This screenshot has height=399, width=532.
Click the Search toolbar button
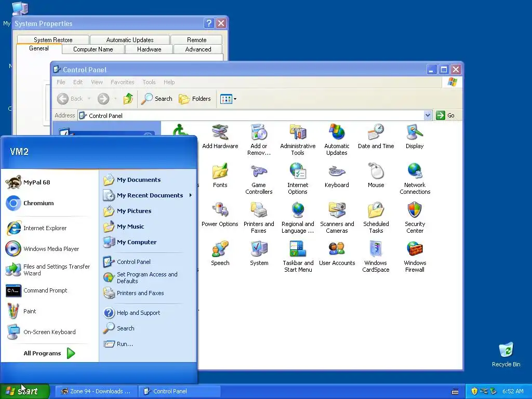(157, 99)
